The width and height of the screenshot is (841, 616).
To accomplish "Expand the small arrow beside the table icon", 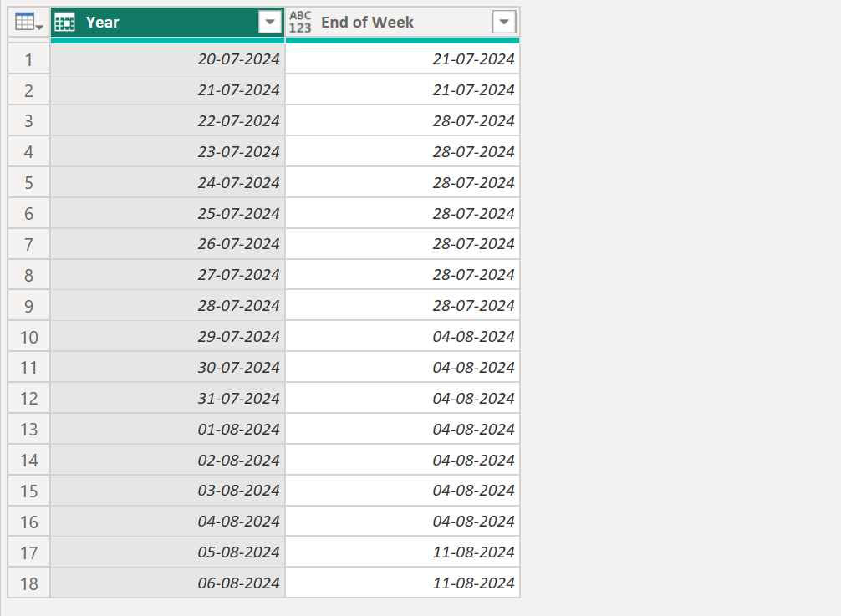I will [37, 25].
